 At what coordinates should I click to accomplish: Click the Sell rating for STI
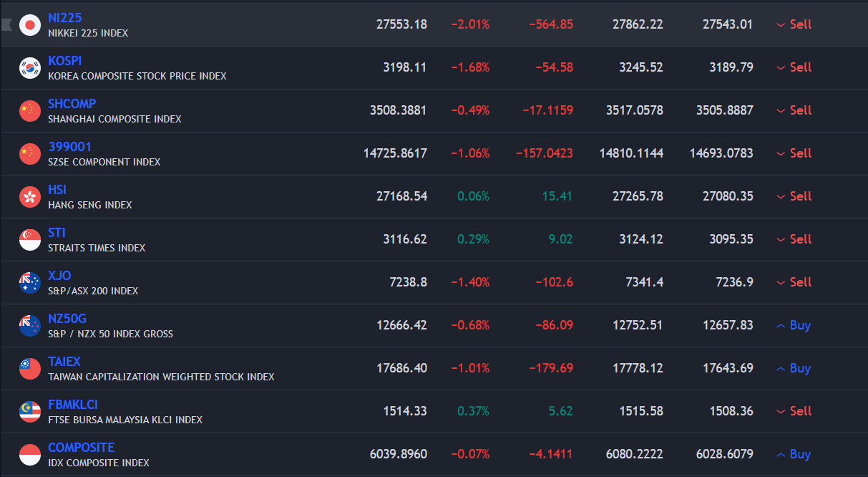[794, 239]
